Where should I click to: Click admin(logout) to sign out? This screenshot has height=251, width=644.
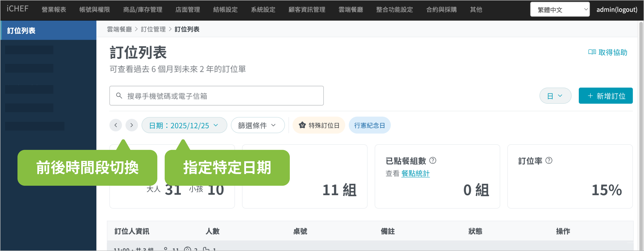(616, 9)
